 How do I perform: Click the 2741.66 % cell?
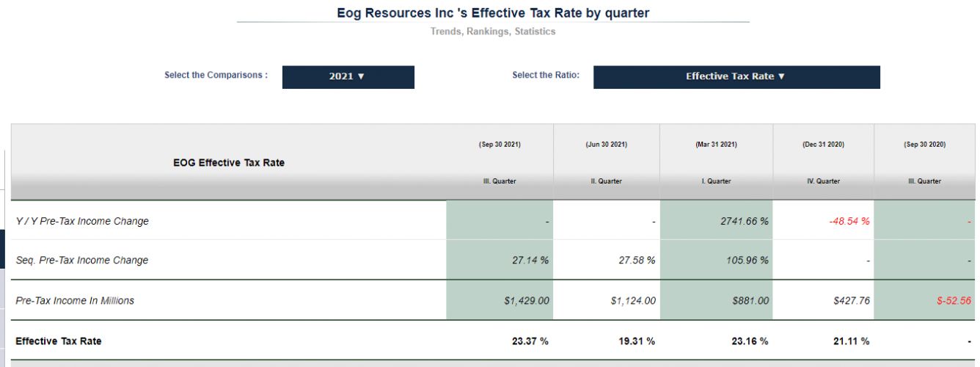[x=743, y=221]
